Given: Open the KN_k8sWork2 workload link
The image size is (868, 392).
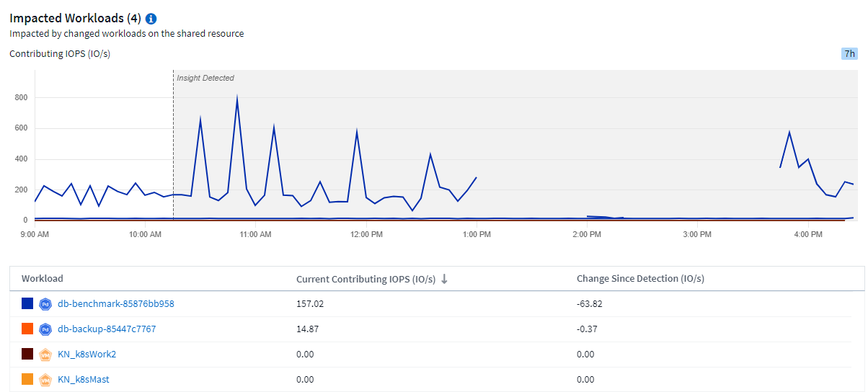Looking at the screenshot, I should pyautogui.click(x=87, y=355).
